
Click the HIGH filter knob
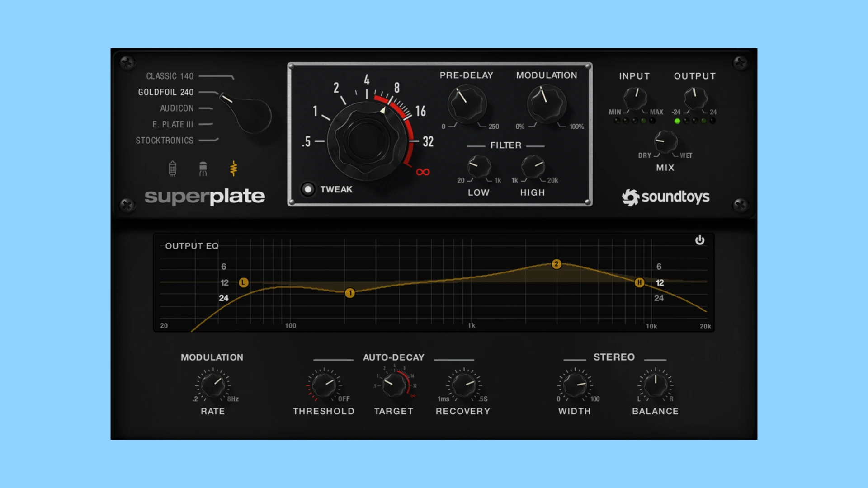(x=533, y=167)
